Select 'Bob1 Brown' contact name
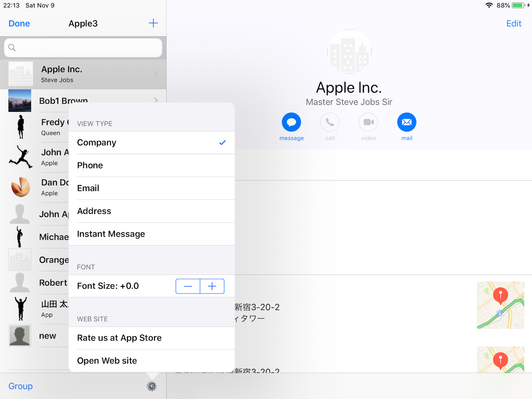 [x=63, y=101]
